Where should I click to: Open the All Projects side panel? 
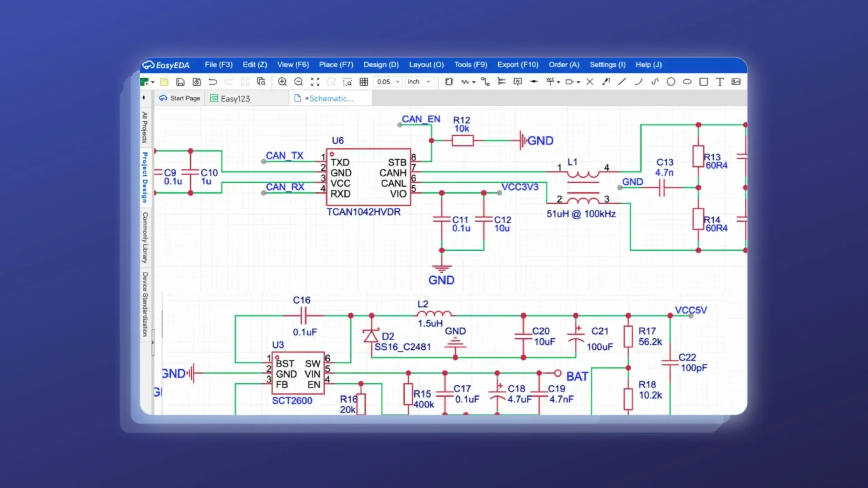click(145, 127)
